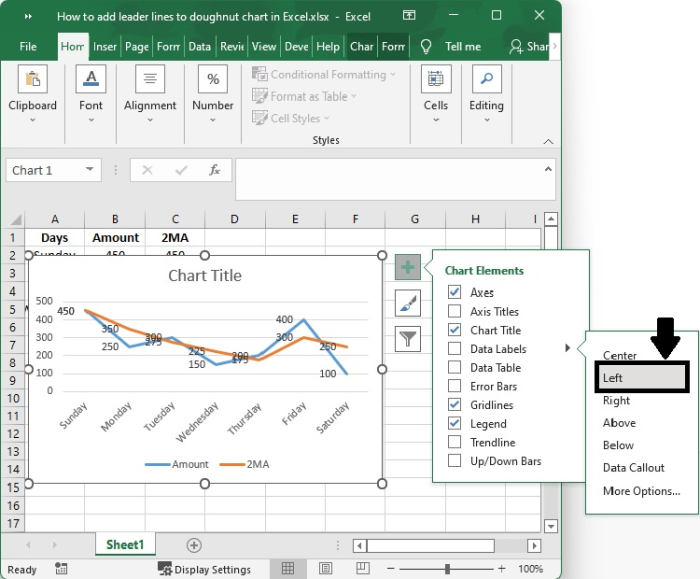Uncheck the Axes checkbox
The height and width of the screenshot is (579, 700).
click(454, 292)
